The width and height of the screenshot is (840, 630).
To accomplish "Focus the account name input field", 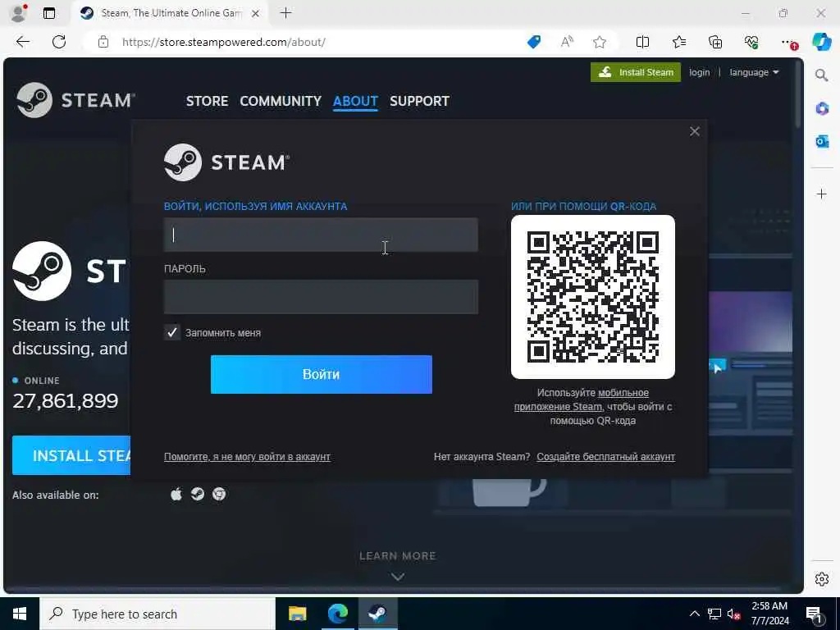I will point(321,235).
